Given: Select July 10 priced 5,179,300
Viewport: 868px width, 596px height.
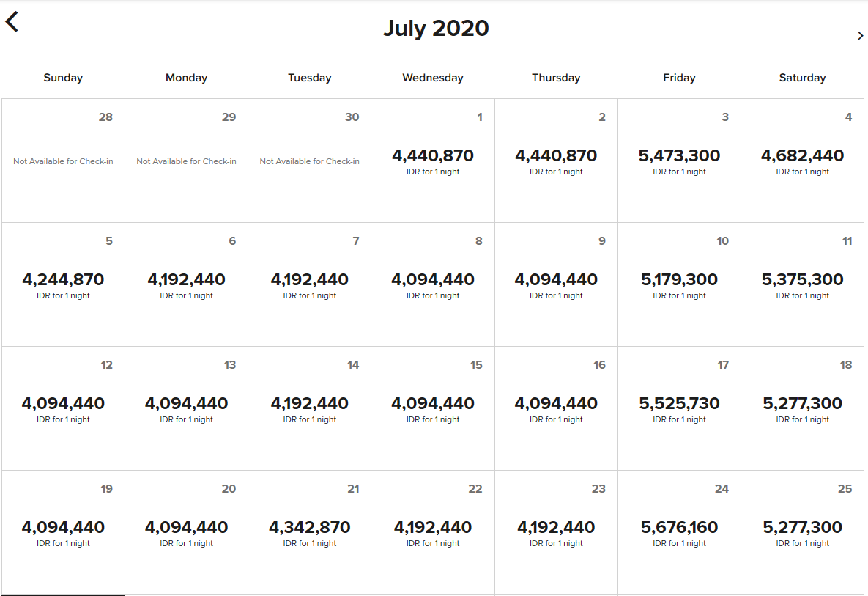Looking at the screenshot, I should [679, 284].
